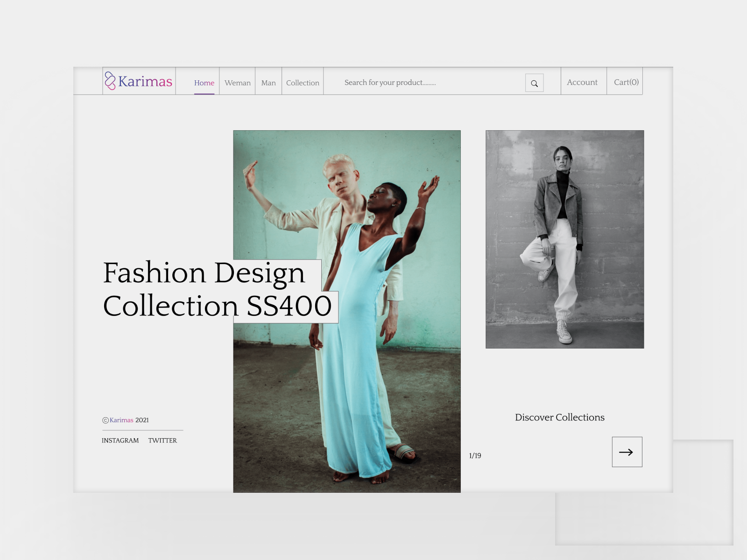Image resolution: width=747 pixels, height=560 pixels.
Task: Click the 1/19 slide counter
Action: pyautogui.click(x=475, y=455)
